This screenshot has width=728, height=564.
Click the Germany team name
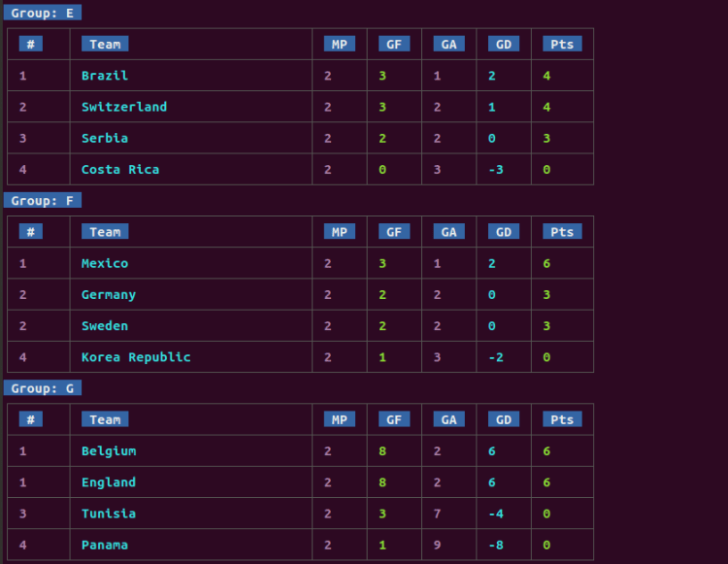coord(109,294)
